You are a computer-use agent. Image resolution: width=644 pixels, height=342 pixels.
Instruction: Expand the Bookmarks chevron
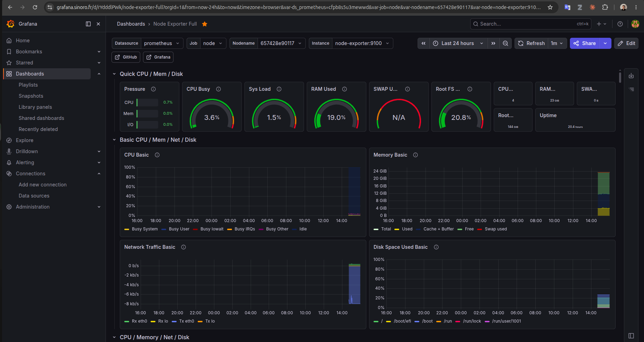tap(99, 52)
